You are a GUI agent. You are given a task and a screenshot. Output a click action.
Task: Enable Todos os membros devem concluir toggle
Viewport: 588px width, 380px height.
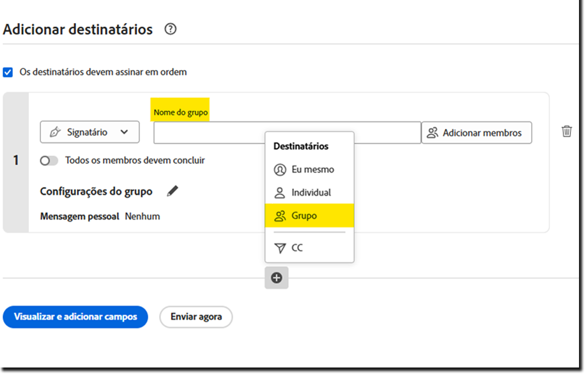point(49,161)
